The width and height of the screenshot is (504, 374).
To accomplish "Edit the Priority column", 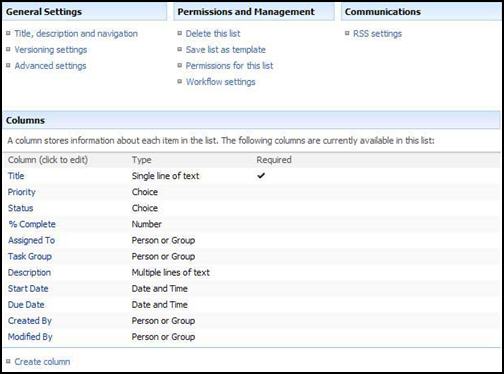I will (x=22, y=192).
